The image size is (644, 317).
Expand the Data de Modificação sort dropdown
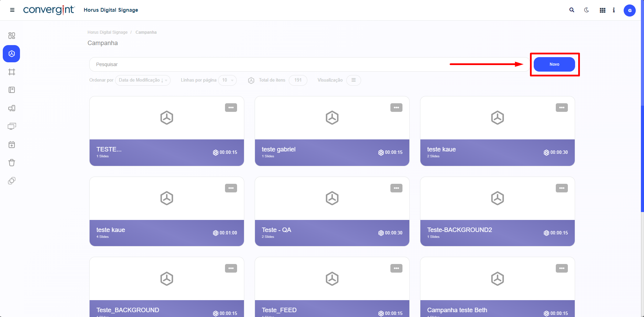143,80
